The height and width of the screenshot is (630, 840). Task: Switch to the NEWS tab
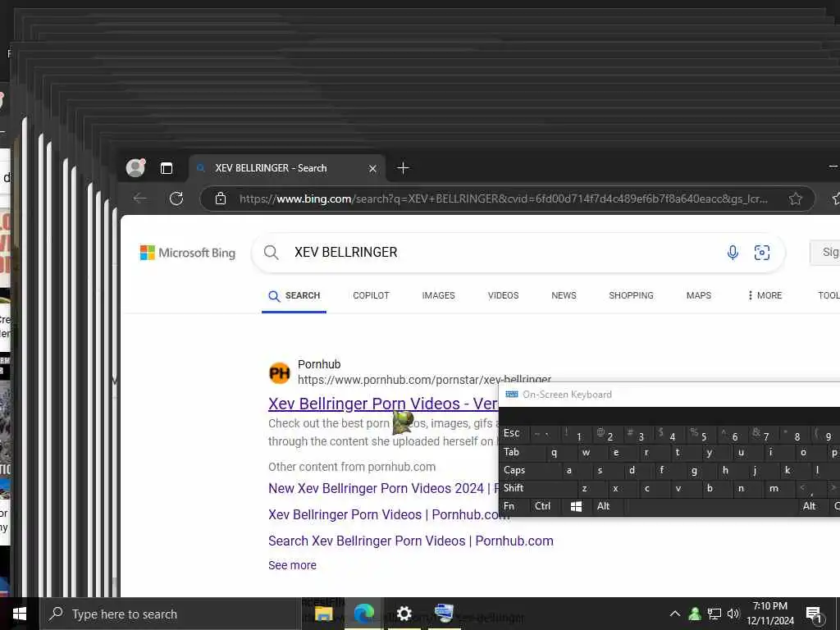click(564, 295)
